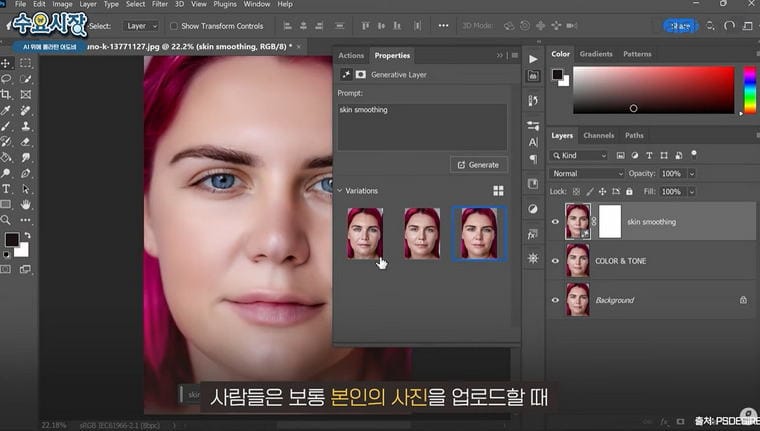This screenshot has height=431, width=760.
Task: Select the Zoom tool
Action: (6, 220)
